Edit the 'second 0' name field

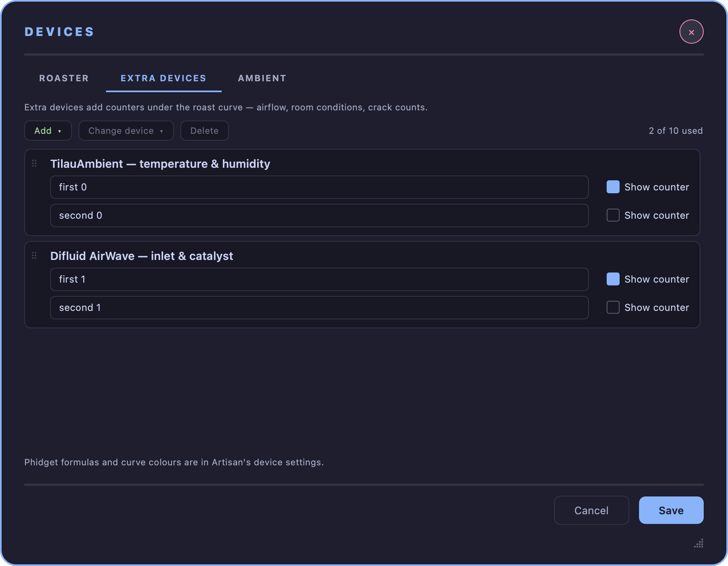tap(319, 215)
